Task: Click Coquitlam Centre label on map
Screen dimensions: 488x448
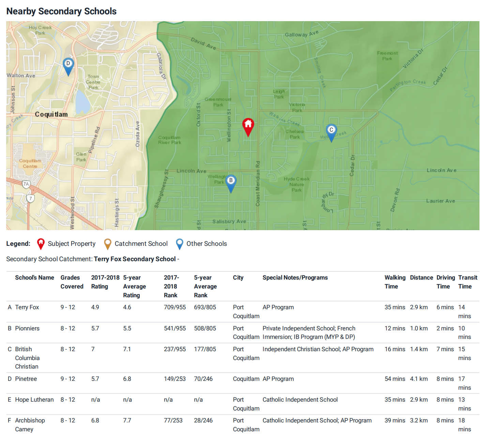Action: [30, 163]
